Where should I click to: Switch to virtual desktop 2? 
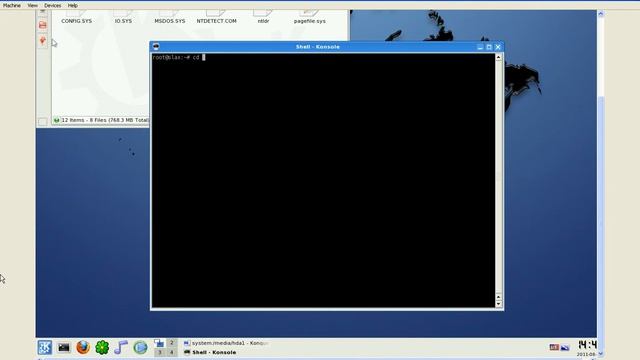click(171, 343)
